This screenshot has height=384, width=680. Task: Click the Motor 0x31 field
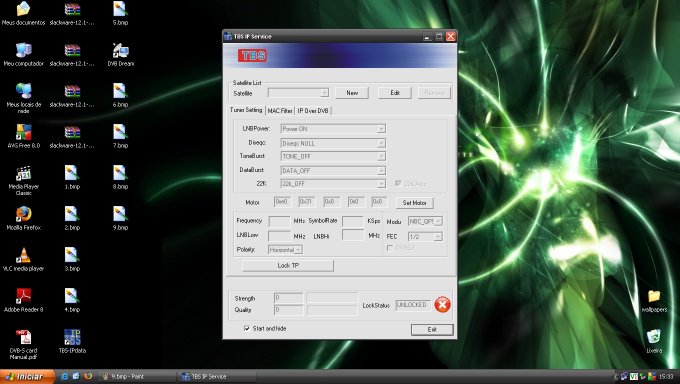pos(307,202)
